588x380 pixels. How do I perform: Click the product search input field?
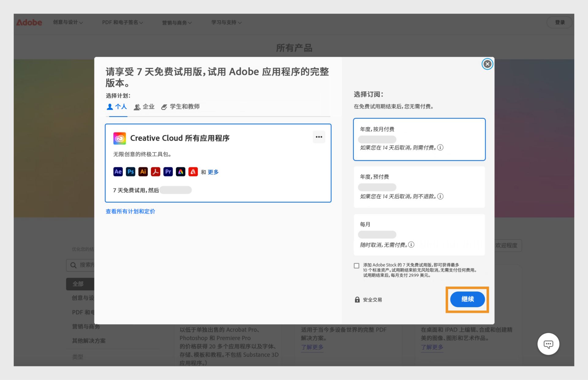point(80,265)
